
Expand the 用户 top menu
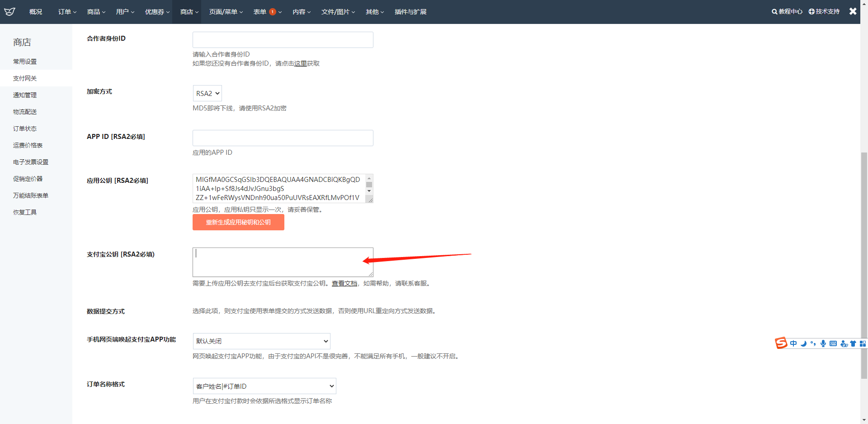coord(125,12)
